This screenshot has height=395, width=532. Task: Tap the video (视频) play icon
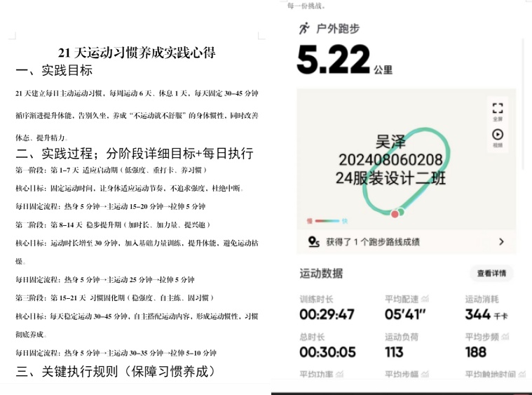(x=497, y=135)
